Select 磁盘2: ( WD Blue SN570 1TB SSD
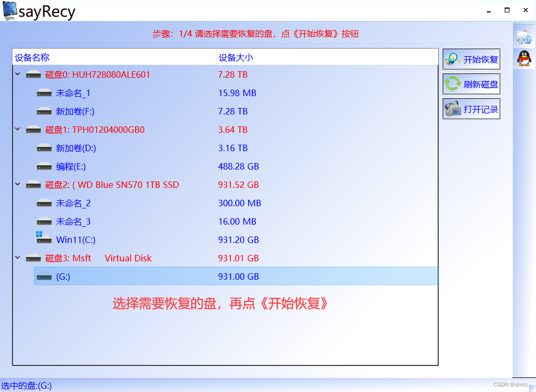Viewport: 536px width, 392px height. tap(112, 185)
